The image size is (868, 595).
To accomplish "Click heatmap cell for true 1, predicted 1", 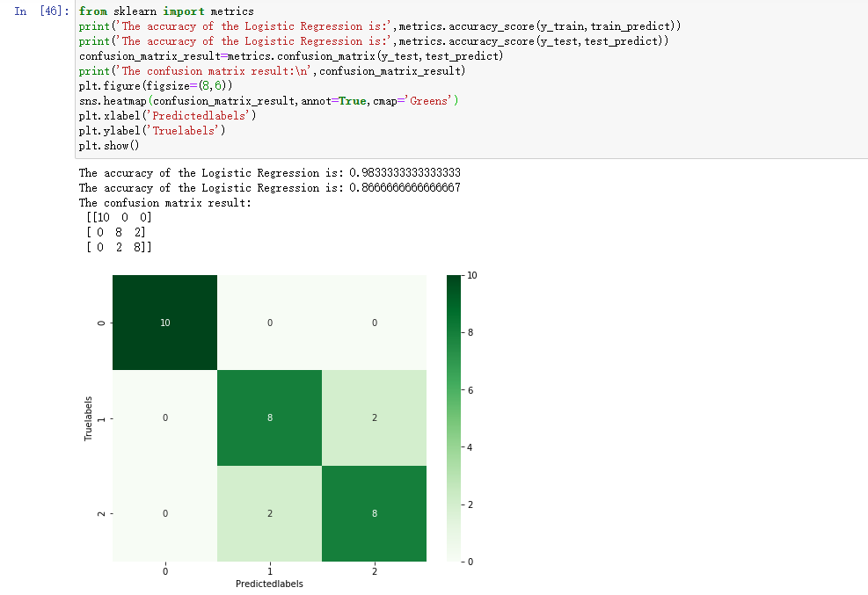I will pos(270,417).
